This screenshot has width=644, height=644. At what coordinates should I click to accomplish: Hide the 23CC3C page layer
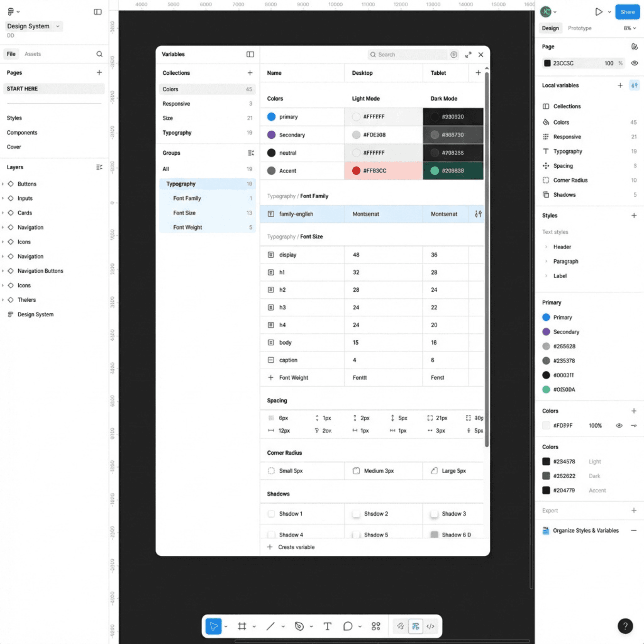(634, 63)
